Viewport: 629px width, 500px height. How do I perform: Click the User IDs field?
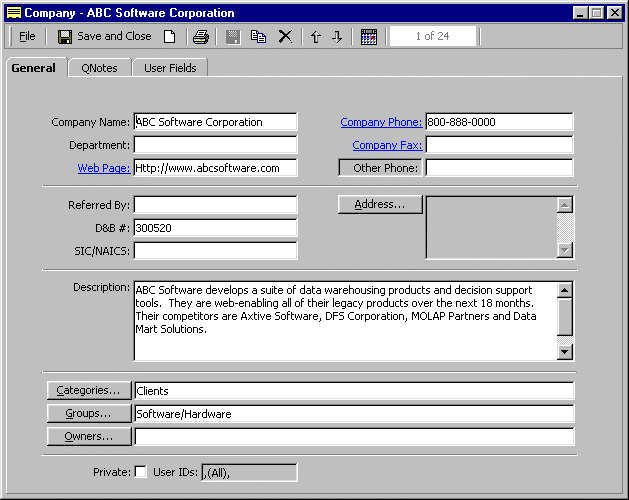click(249, 472)
